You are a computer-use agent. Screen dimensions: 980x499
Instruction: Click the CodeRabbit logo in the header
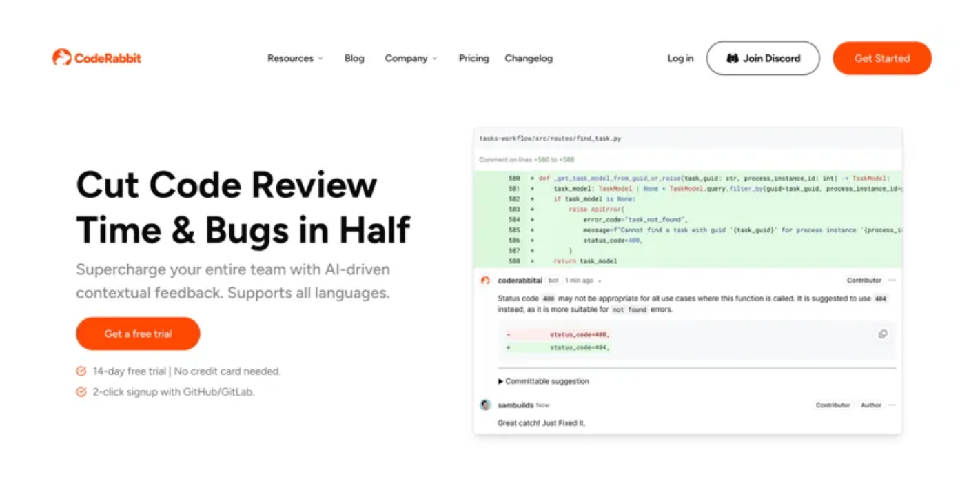96,58
